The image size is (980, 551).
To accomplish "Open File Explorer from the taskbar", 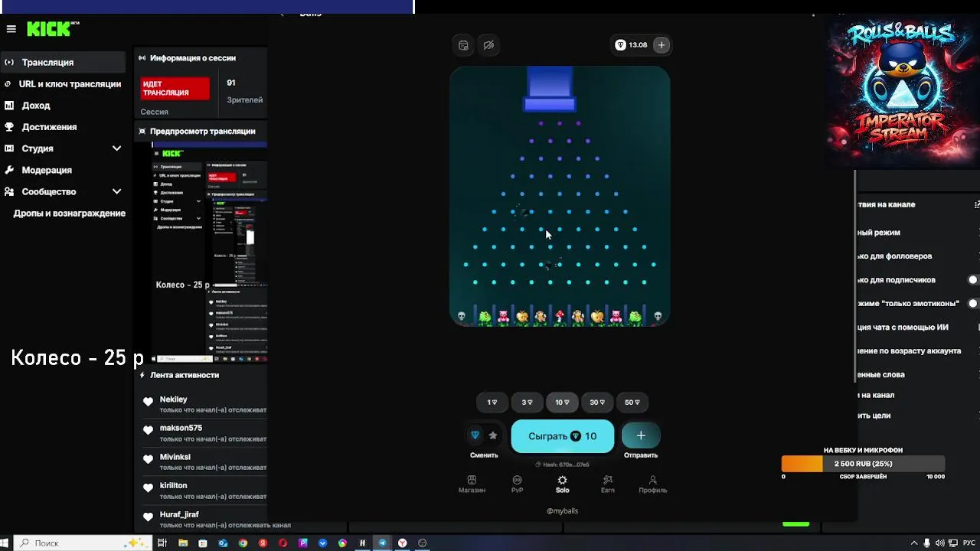I will (x=183, y=543).
